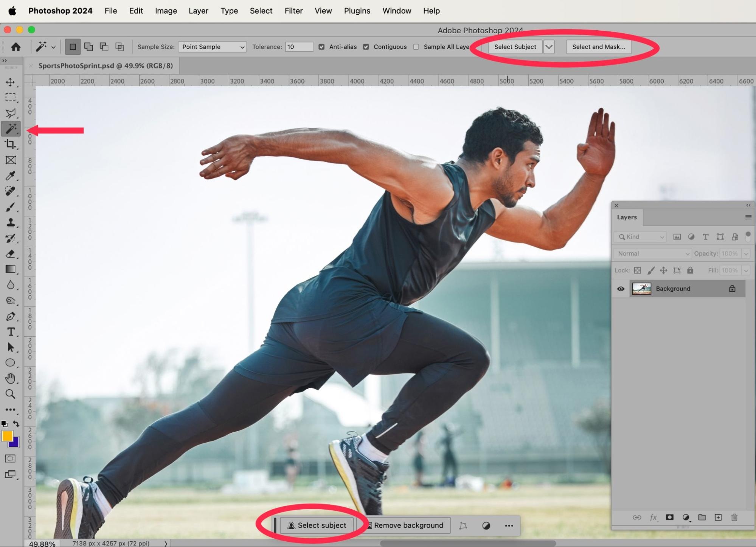
Task: Select the Horizontal Type tool
Action: click(x=11, y=332)
